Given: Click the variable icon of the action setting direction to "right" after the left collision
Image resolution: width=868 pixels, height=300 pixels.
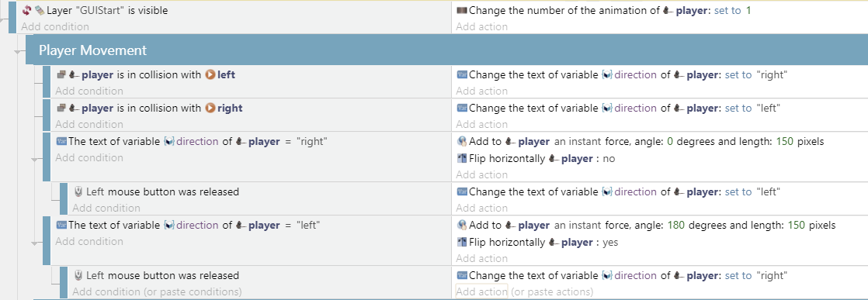Looking at the screenshot, I should tap(462, 74).
